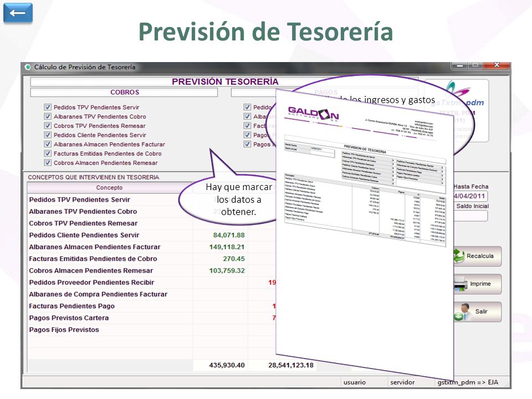The height and width of the screenshot is (399, 532).
Task: Click the value 270.45
Action: (234, 259)
